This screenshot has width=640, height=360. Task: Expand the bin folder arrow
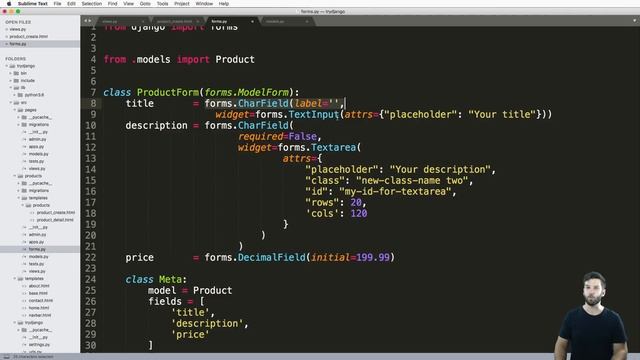tap(11, 73)
